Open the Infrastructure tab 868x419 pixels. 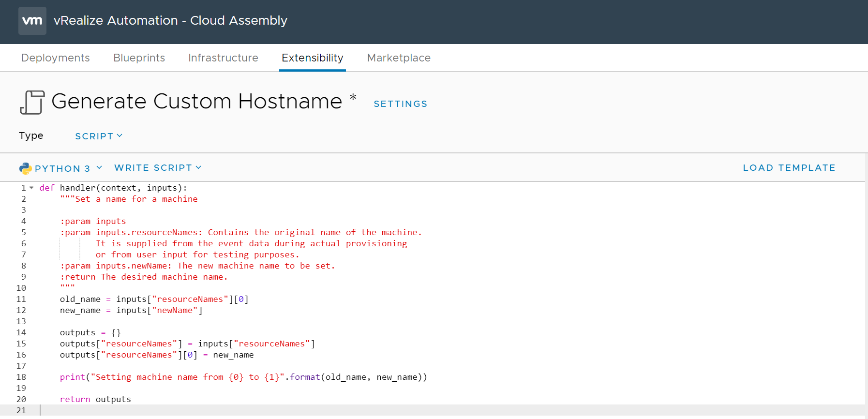[x=223, y=58]
